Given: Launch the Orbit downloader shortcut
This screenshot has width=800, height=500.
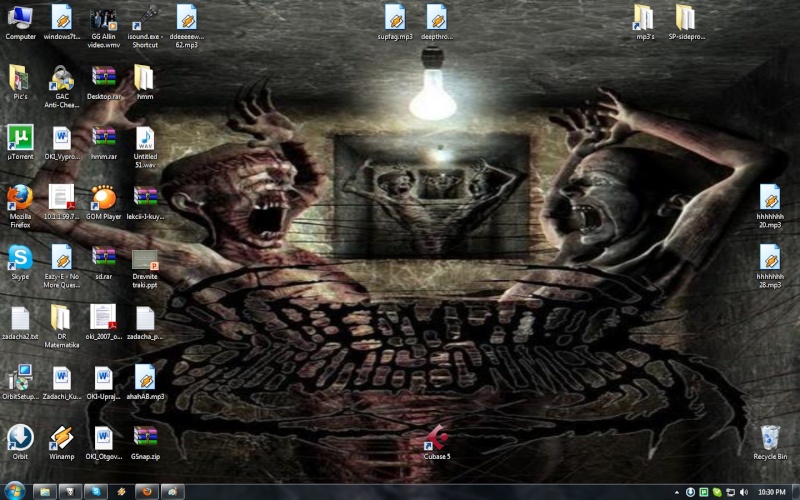Looking at the screenshot, I should click(x=20, y=442).
